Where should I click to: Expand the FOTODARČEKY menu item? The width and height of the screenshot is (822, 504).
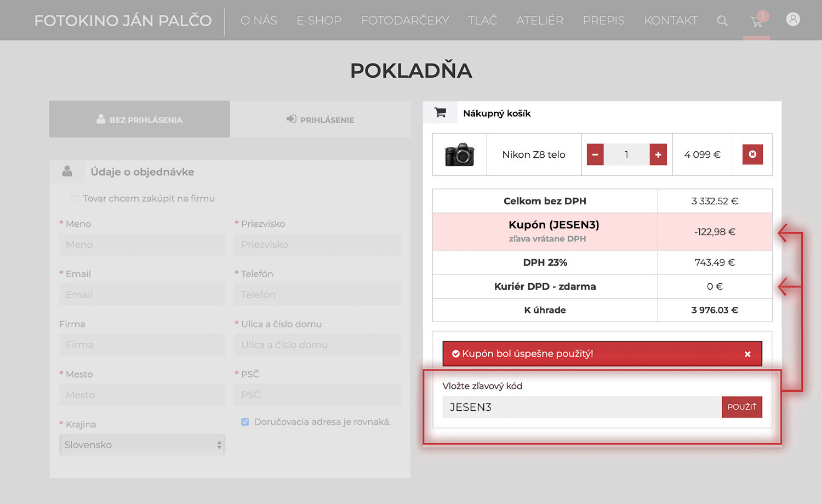point(405,20)
